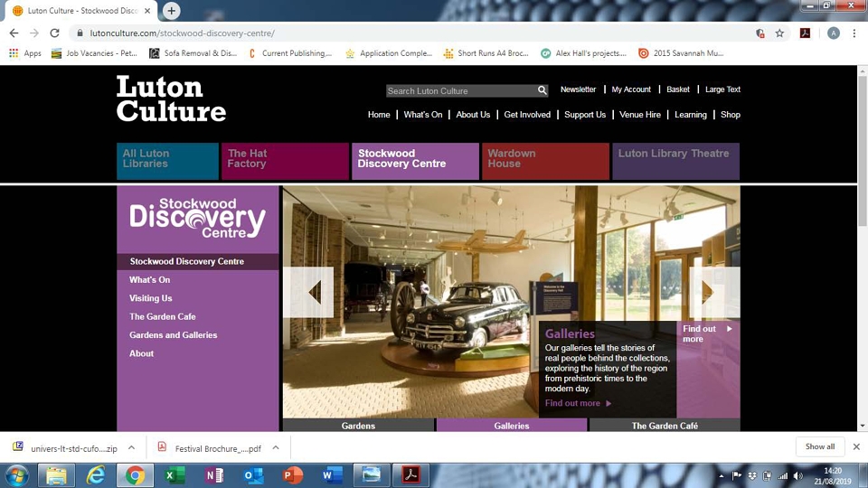This screenshot has height=488, width=868.
Task: Expand options for Festival Brochure pdf download
Action: pos(276,447)
